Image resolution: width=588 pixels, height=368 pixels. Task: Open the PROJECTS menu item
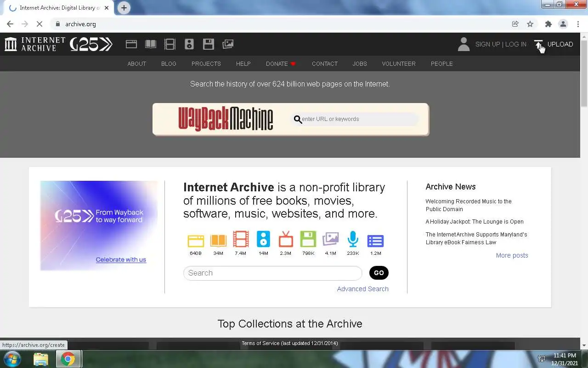tap(206, 63)
